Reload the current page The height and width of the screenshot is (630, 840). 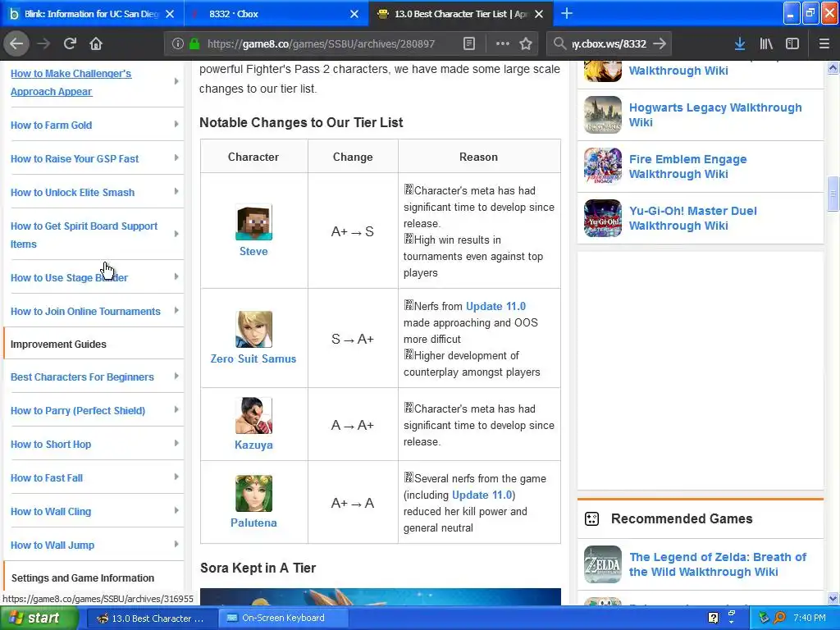(70, 43)
